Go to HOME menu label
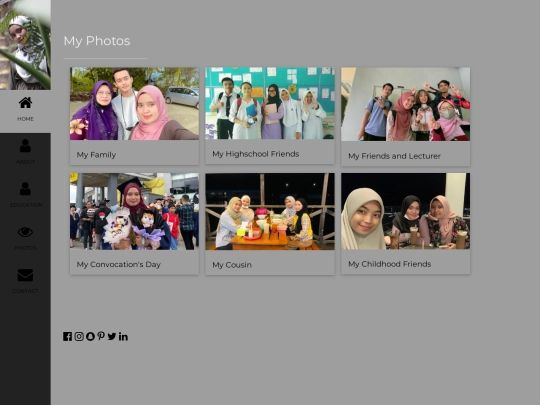The width and height of the screenshot is (540, 405). tap(25, 119)
